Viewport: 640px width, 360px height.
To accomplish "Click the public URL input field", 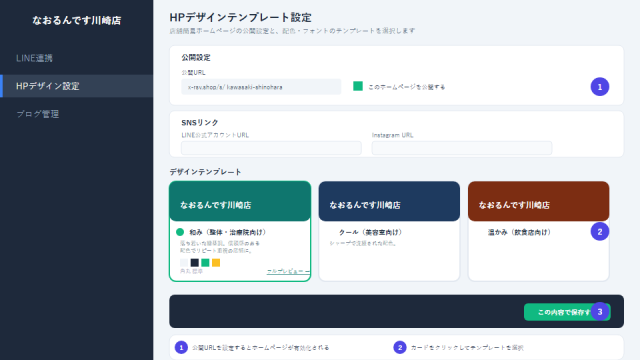I will click(261, 87).
